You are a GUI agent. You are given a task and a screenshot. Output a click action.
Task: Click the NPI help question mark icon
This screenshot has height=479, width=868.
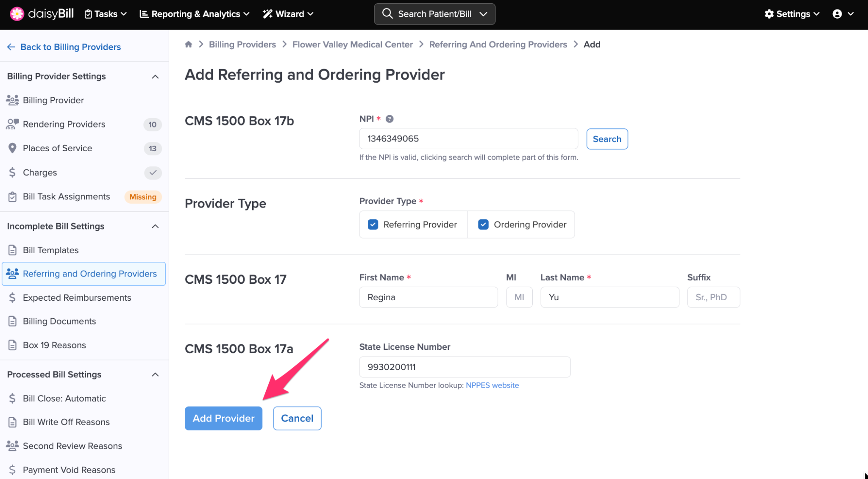389,119
